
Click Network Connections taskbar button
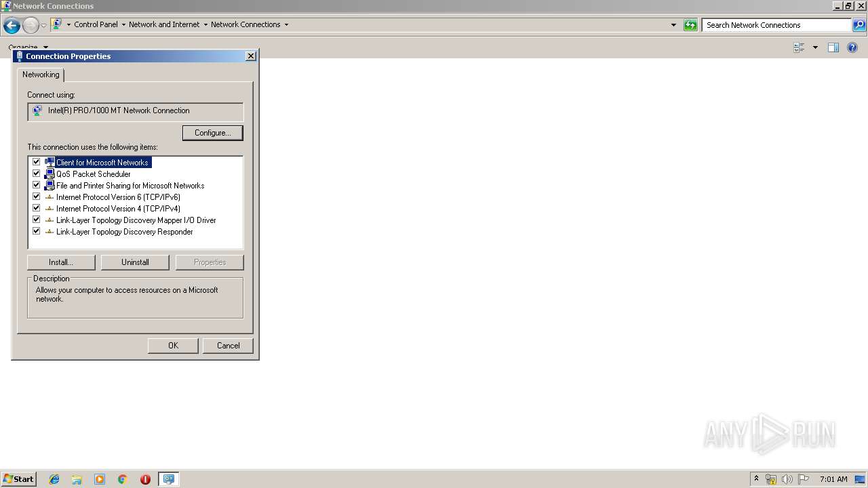[x=168, y=479]
